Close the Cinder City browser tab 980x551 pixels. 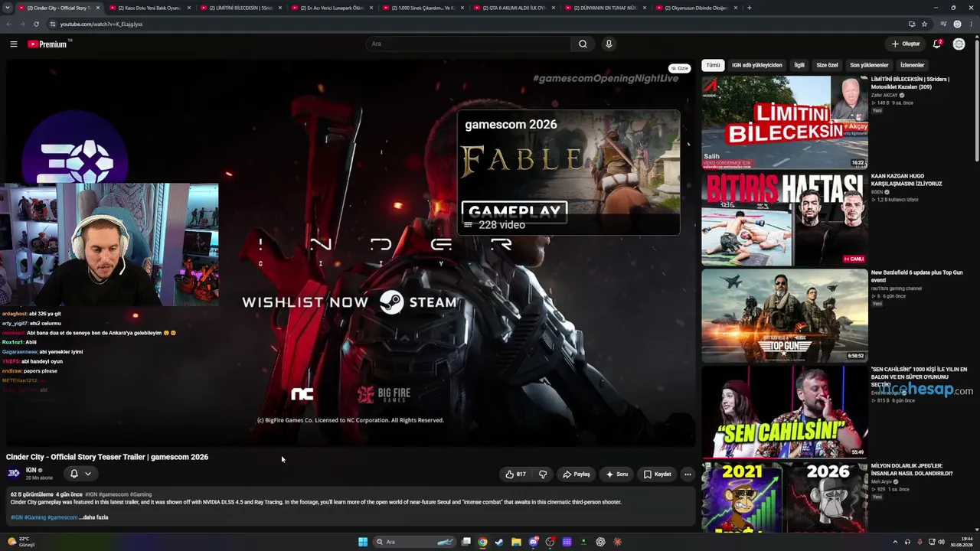[x=98, y=8]
